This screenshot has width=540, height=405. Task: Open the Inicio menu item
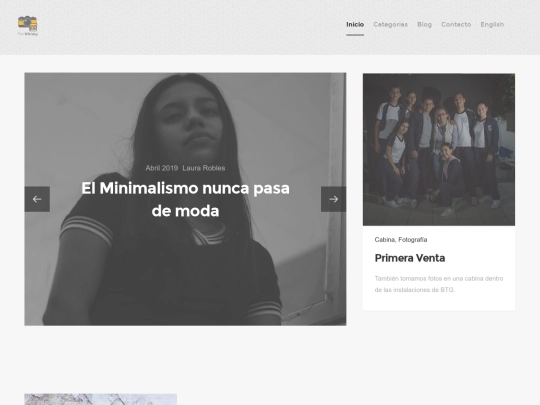(355, 24)
